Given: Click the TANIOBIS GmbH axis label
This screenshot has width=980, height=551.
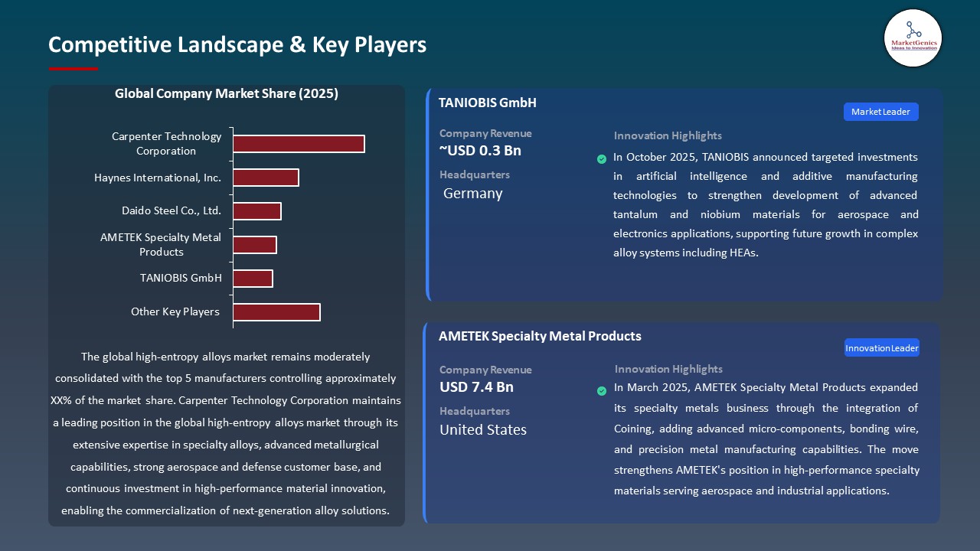Looking at the screenshot, I should [181, 278].
